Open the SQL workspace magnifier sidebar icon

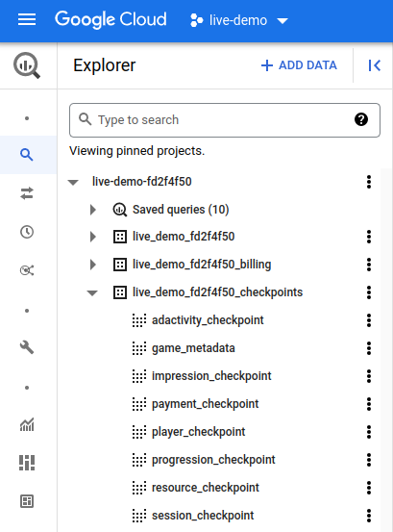[x=27, y=155]
